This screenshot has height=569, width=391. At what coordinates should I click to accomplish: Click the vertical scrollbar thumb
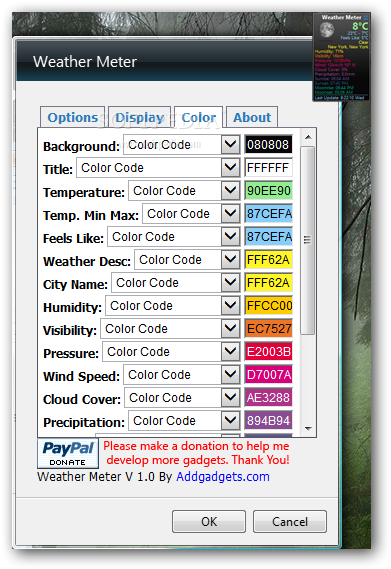pyautogui.click(x=308, y=240)
